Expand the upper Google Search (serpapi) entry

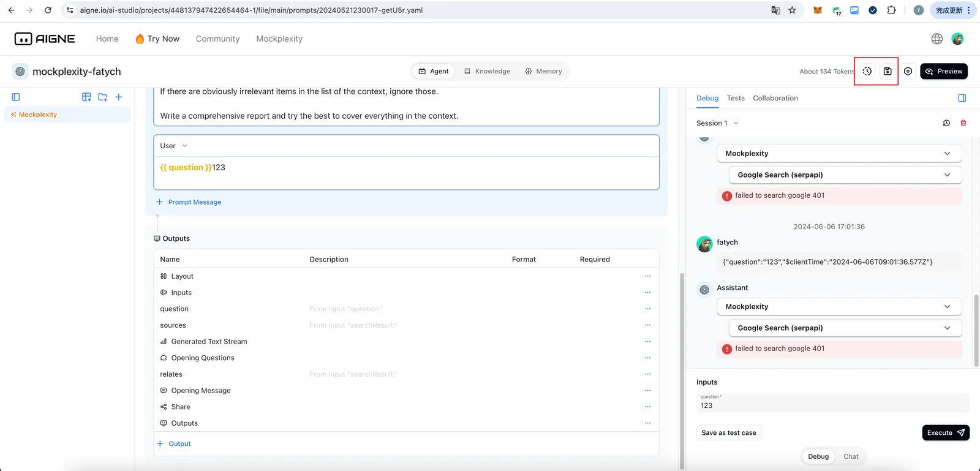[845, 175]
